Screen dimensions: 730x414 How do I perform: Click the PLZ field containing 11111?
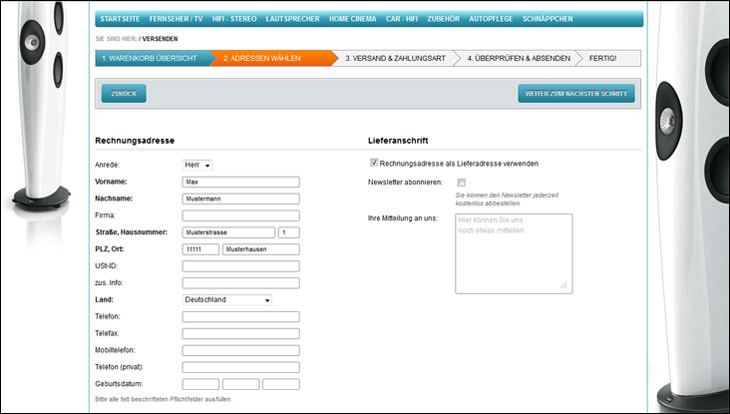(x=200, y=249)
